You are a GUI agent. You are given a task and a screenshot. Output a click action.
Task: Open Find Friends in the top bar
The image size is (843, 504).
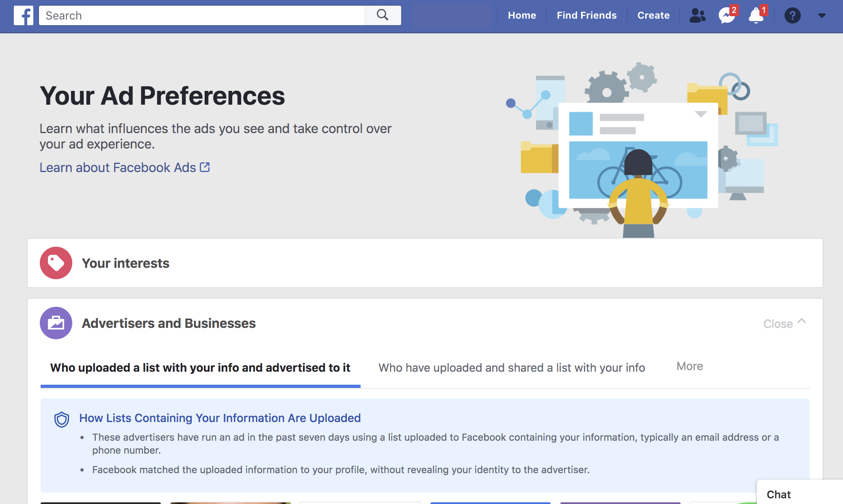[x=586, y=15]
